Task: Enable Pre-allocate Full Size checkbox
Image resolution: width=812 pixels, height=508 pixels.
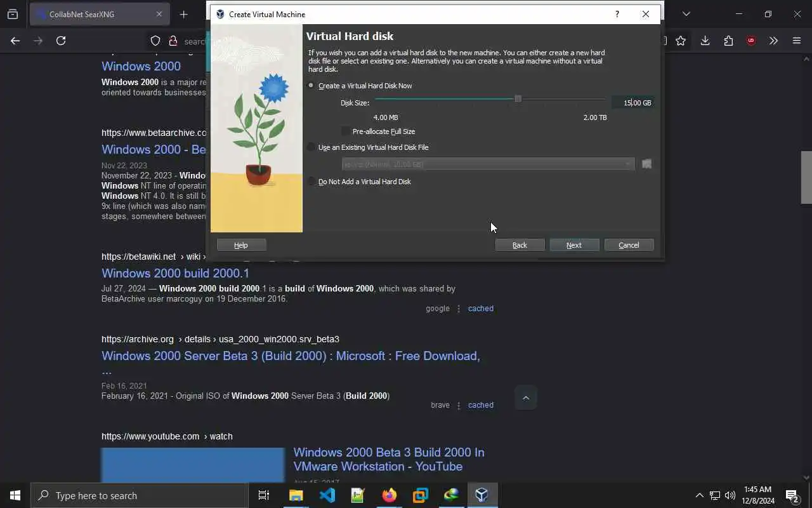Action: [x=378, y=131]
